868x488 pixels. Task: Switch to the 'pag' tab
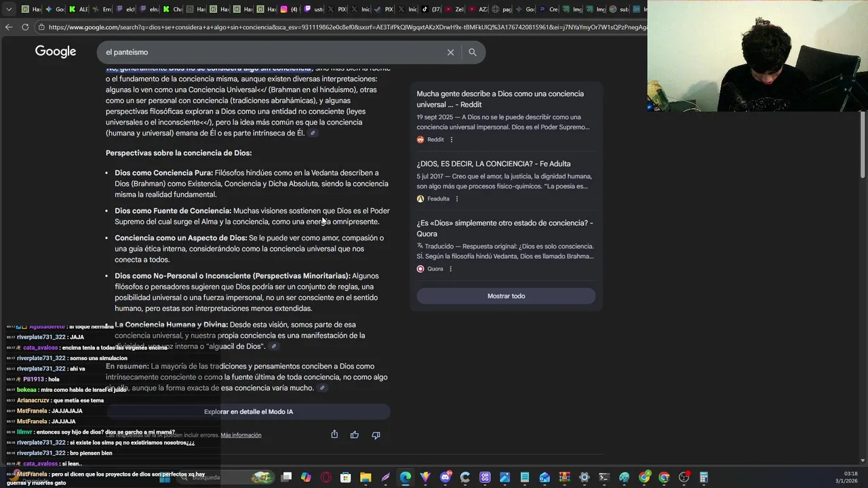(x=503, y=9)
